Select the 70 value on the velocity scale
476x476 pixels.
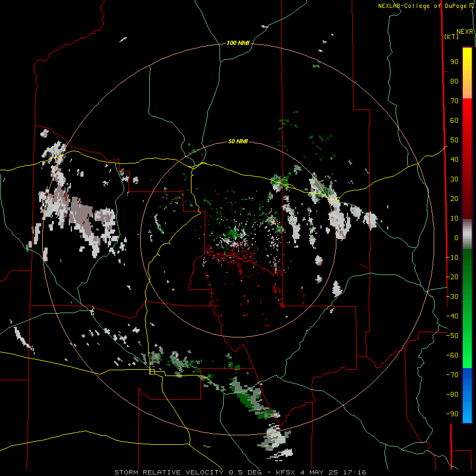(x=454, y=101)
